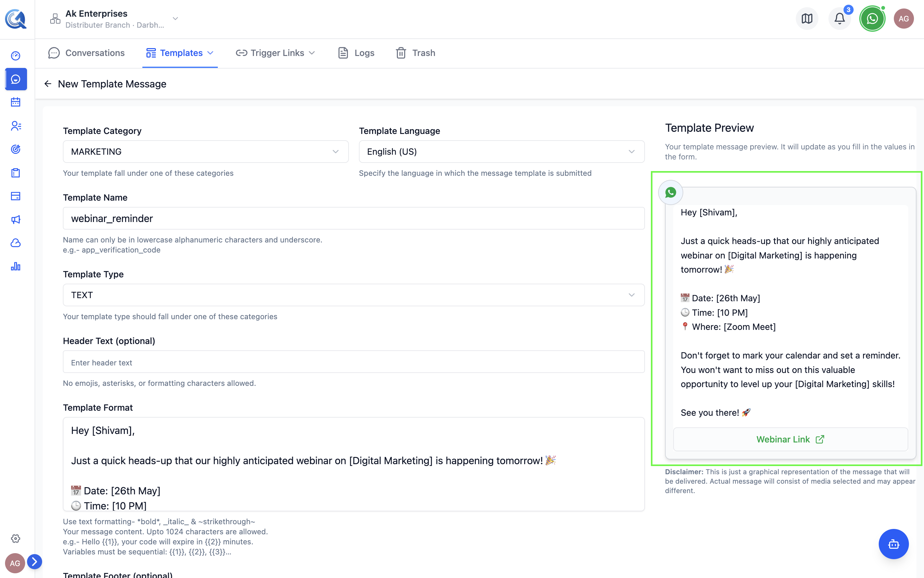This screenshot has width=924, height=578.
Task: Click the app logo in top-left corner
Action: point(16,19)
